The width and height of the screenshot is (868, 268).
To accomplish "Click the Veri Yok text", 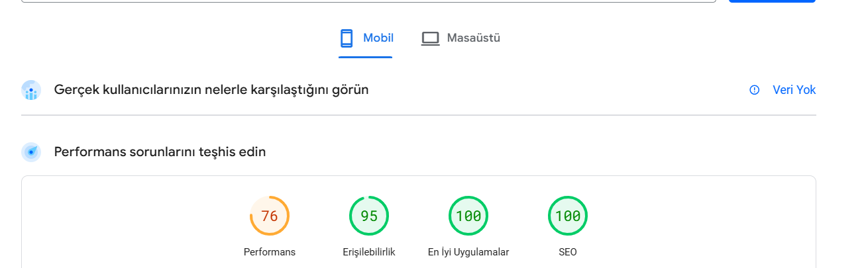I will pos(794,90).
